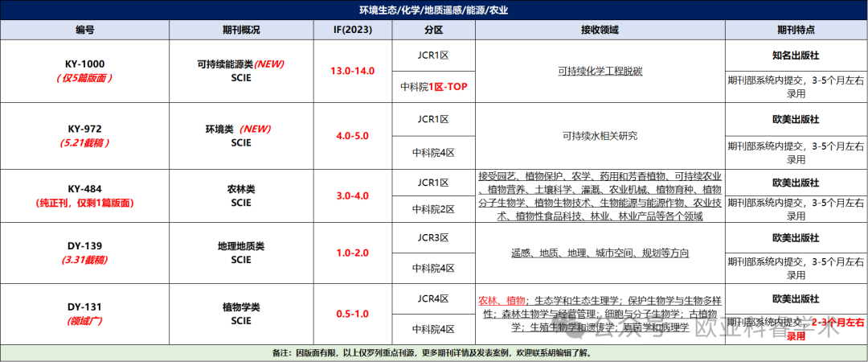Image resolution: width=868 pixels, height=362 pixels.
Task: Click impact factor 3.0-4.0
Action: 352,195
